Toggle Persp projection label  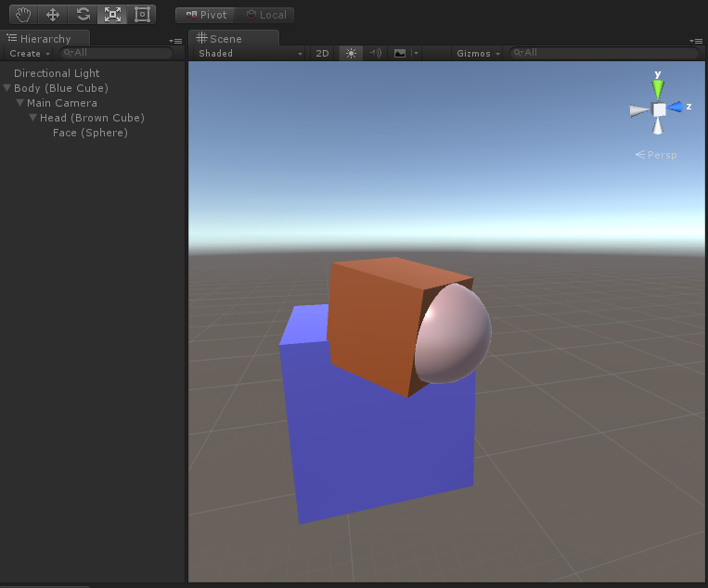[x=656, y=155]
